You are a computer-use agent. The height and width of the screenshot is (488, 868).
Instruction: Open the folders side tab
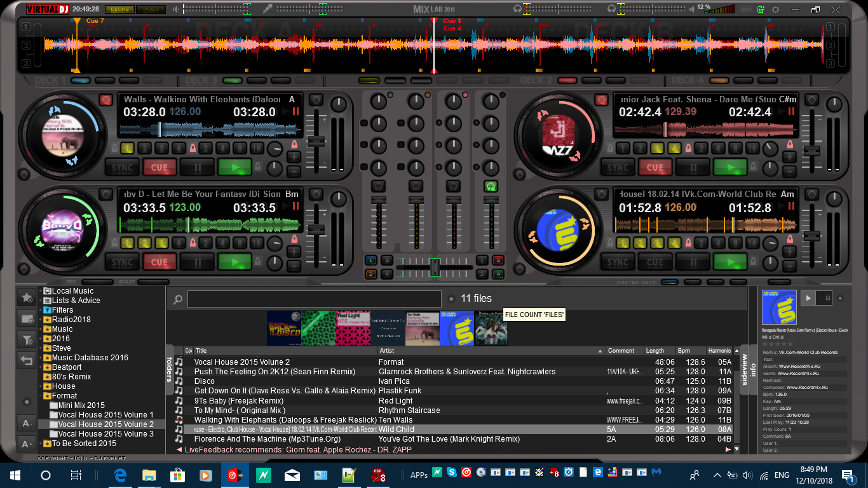click(170, 369)
